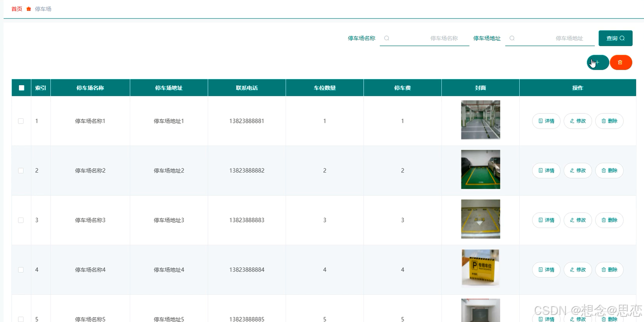
Task: Click the 停车场名称4 cell
Action: (x=90, y=270)
